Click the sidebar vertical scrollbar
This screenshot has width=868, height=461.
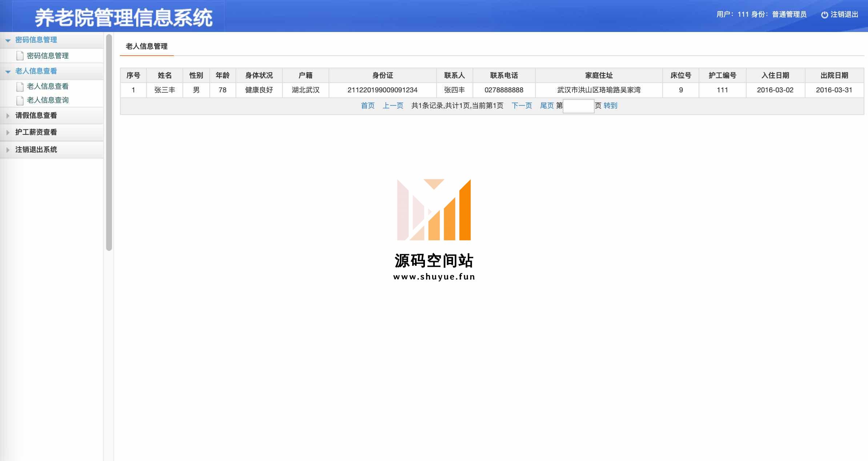(109, 142)
